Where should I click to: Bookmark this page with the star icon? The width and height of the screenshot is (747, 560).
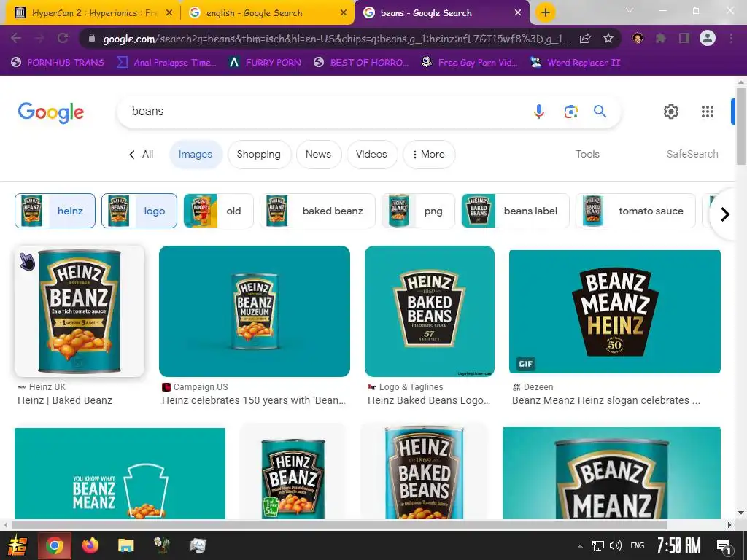click(x=608, y=38)
